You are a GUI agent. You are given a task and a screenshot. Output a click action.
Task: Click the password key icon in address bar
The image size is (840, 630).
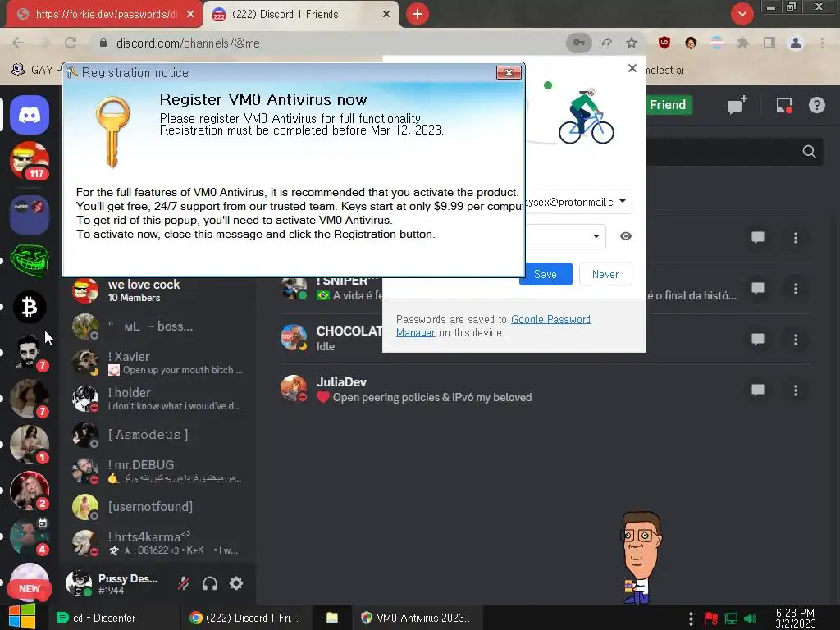[x=579, y=43]
